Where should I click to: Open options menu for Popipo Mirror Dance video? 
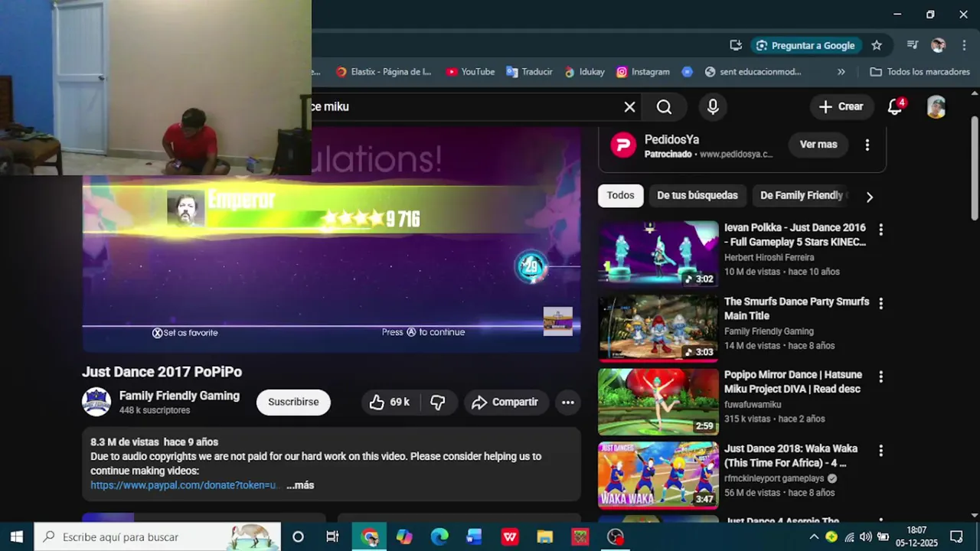880,377
